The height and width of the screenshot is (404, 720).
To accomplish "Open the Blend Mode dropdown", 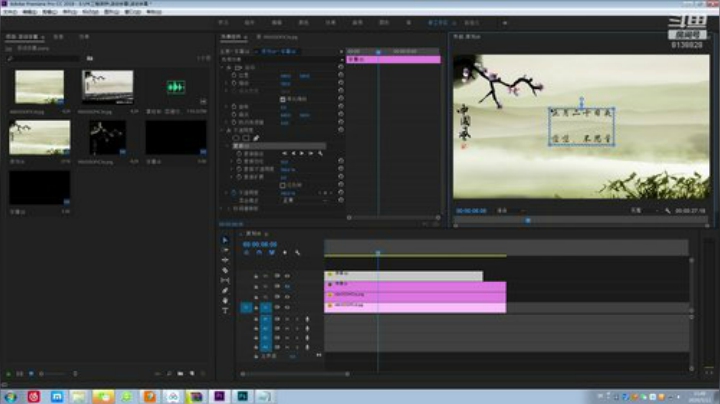I will pos(305,201).
